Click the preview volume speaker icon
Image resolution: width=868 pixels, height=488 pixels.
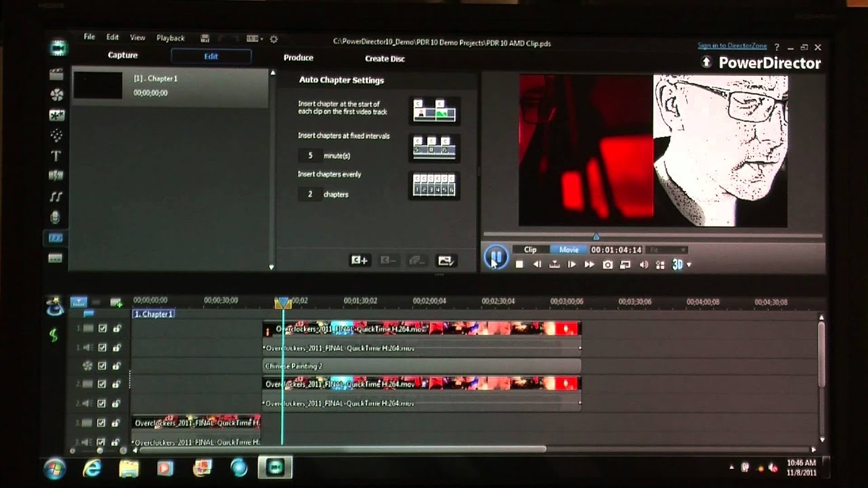(x=644, y=264)
